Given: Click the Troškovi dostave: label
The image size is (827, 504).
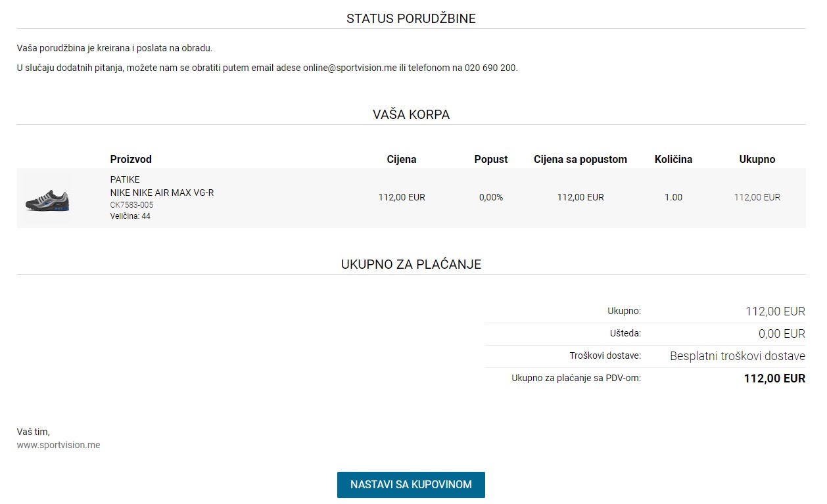Looking at the screenshot, I should [605, 355].
